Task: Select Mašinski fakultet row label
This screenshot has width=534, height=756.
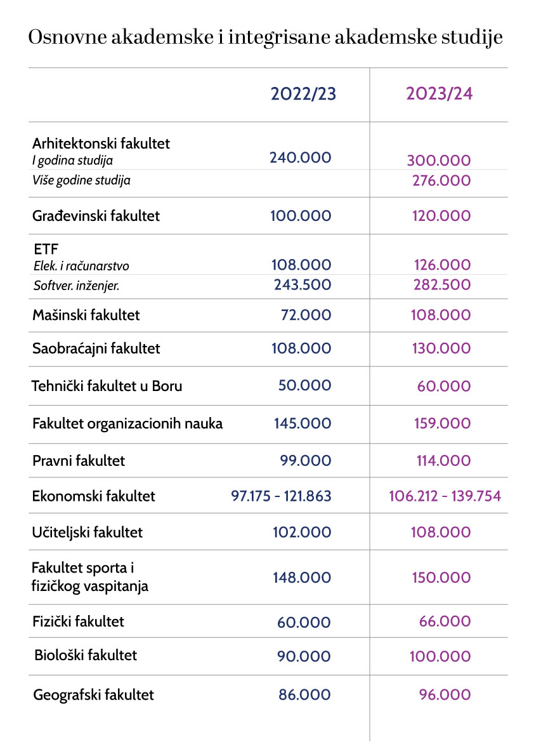Action: (x=86, y=315)
